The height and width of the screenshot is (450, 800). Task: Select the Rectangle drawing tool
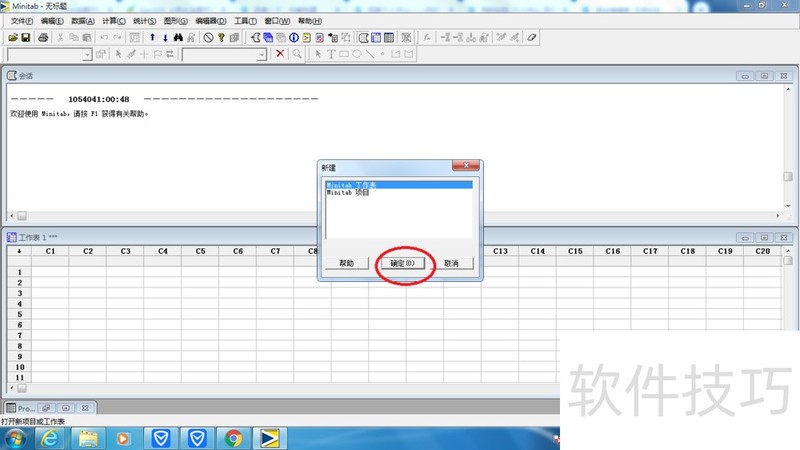(x=344, y=54)
